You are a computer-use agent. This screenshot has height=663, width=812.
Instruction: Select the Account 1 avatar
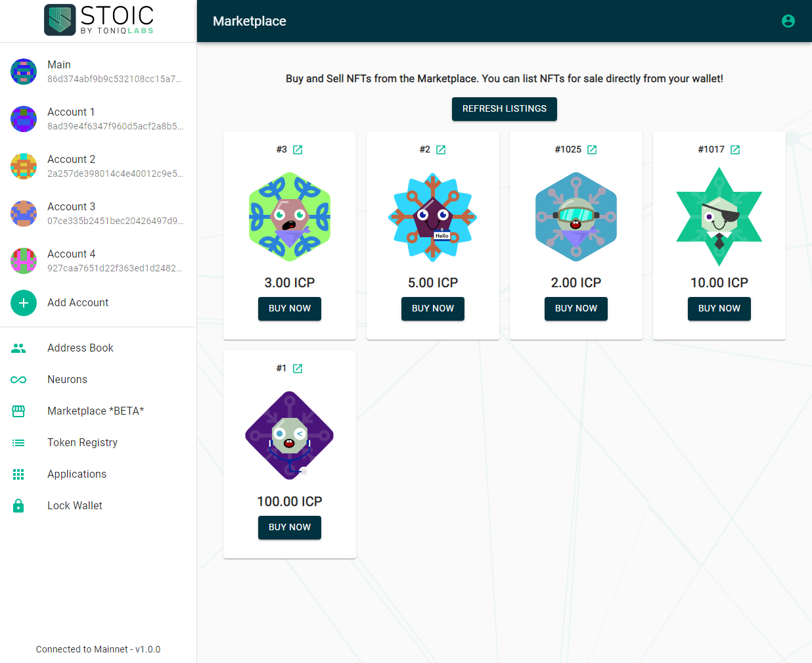click(24, 119)
